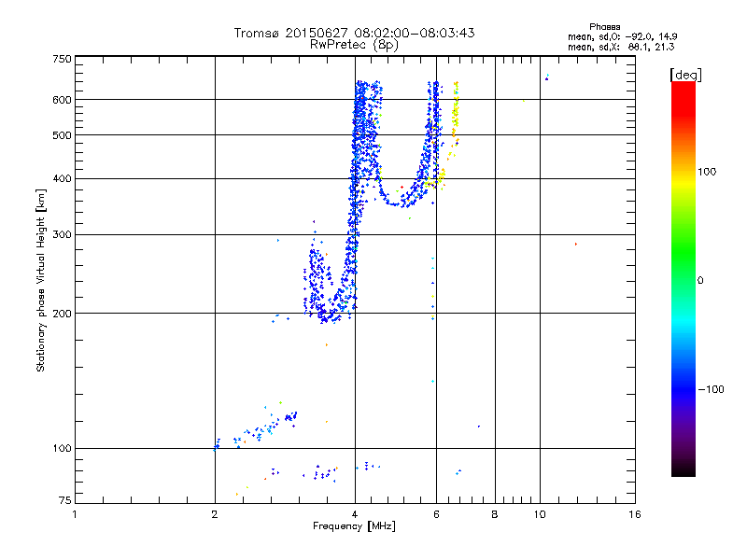The height and width of the screenshot is (560, 747).
Task: Click the y-axis tick label '500'
Action: pyautogui.click(x=62, y=135)
